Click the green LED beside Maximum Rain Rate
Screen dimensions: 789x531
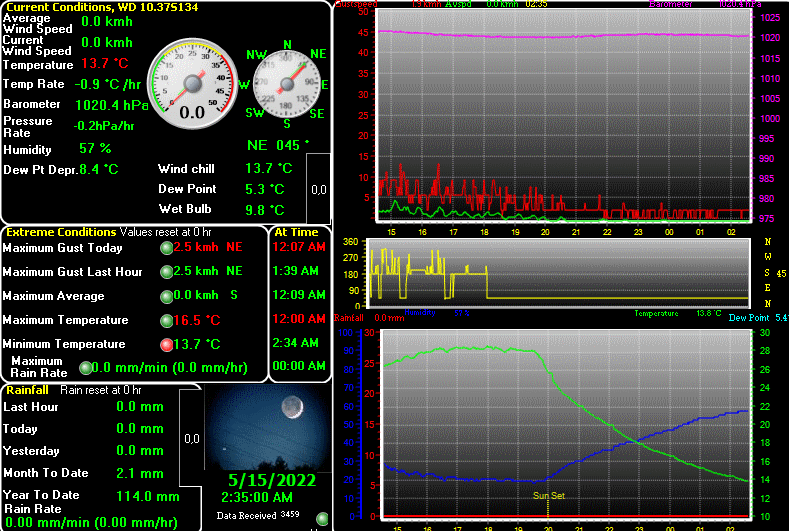(x=86, y=368)
